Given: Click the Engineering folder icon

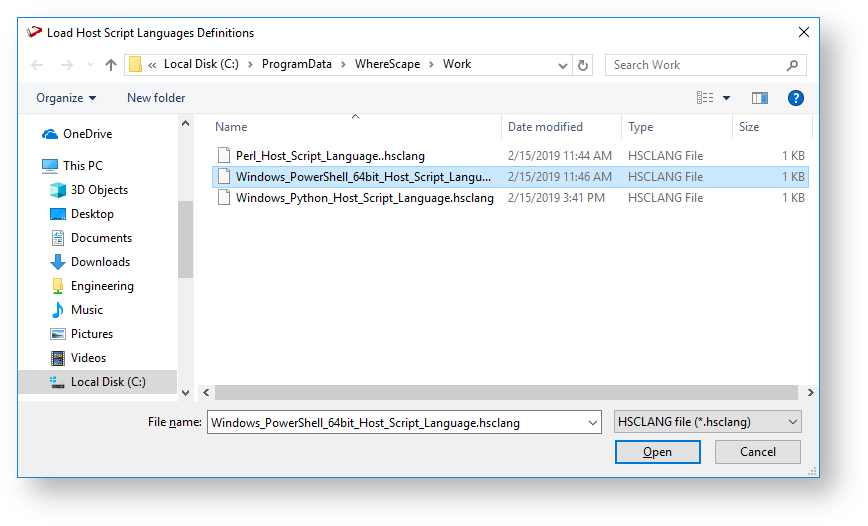Looking at the screenshot, I should coord(58,286).
